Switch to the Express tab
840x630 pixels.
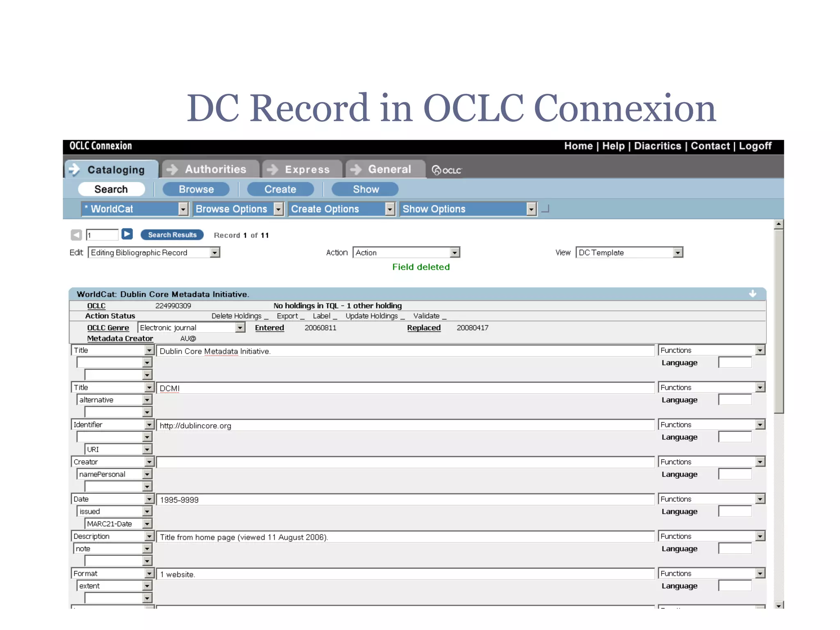coord(302,169)
